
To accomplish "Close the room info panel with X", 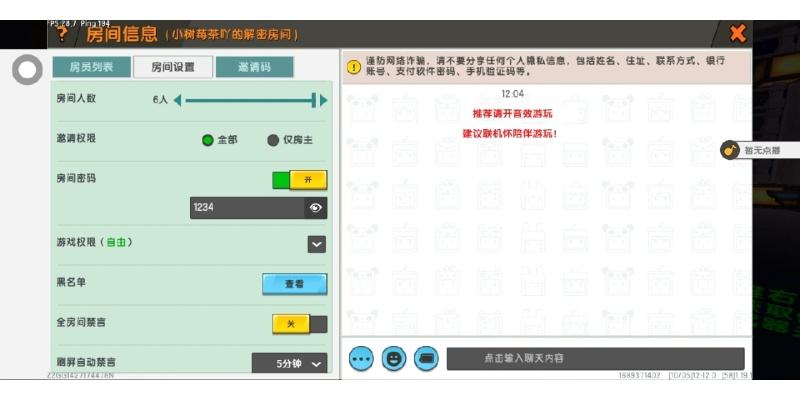I will 737,34.
